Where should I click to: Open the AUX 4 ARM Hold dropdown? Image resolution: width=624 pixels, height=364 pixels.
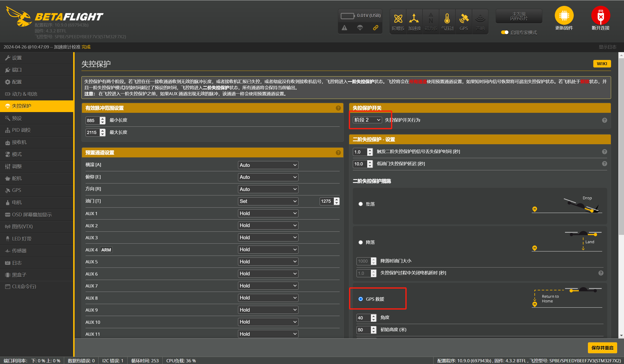coord(268,249)
